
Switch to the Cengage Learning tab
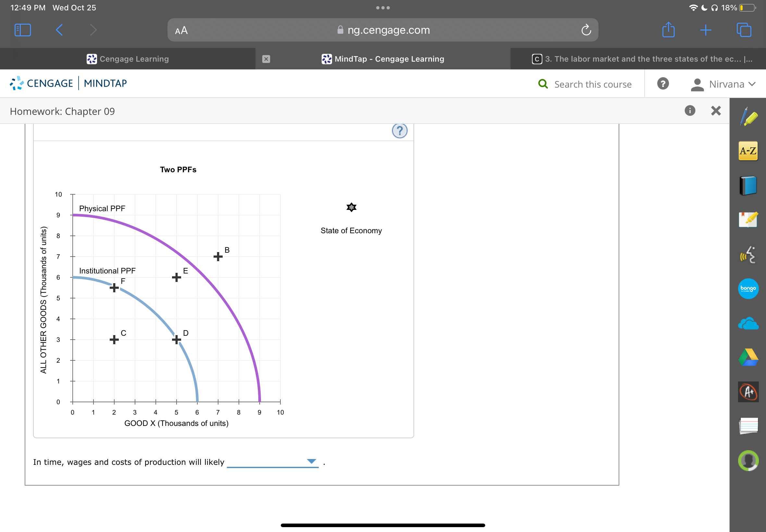[x=128, y=59]
